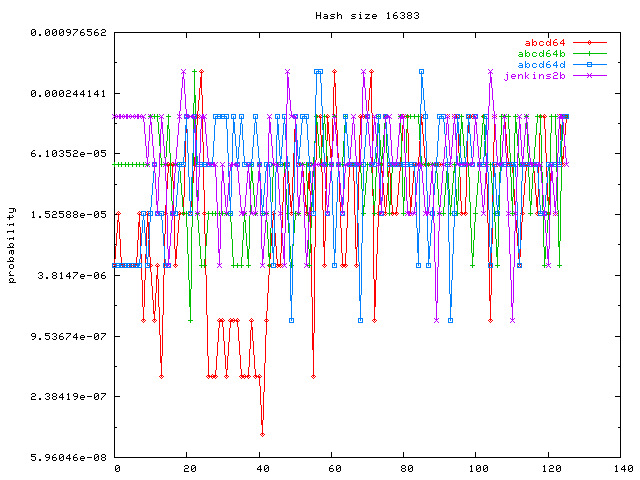The image size is (640, 480).
Task: Click x-axis tick label 0
Action: click(118, 469)
